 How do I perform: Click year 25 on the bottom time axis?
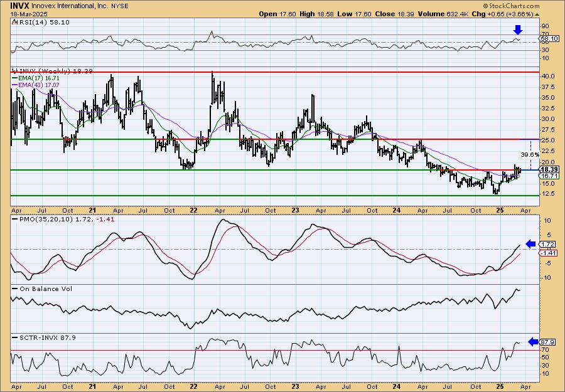tap(500, 386)
